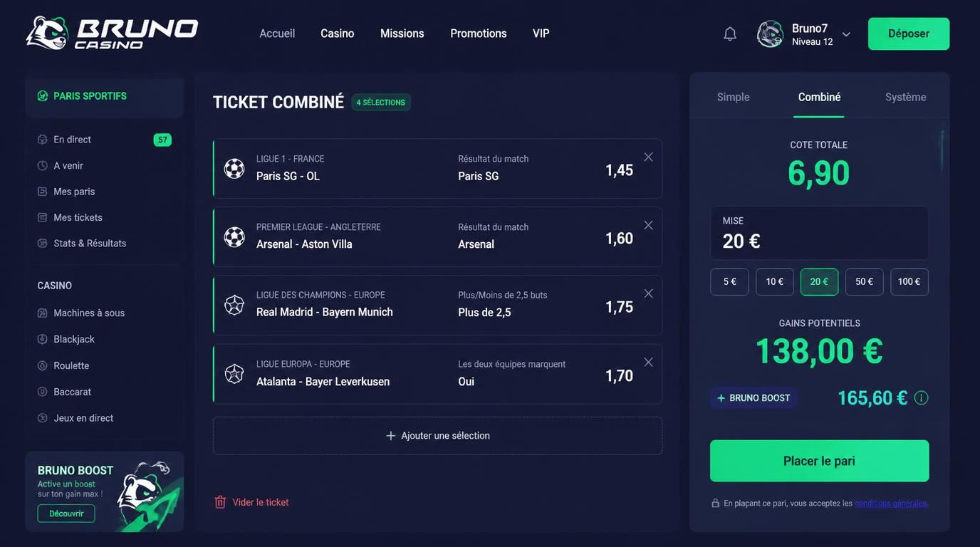Click the Mise stake input field
Screen dimensions: 980x547
point(820,233)
